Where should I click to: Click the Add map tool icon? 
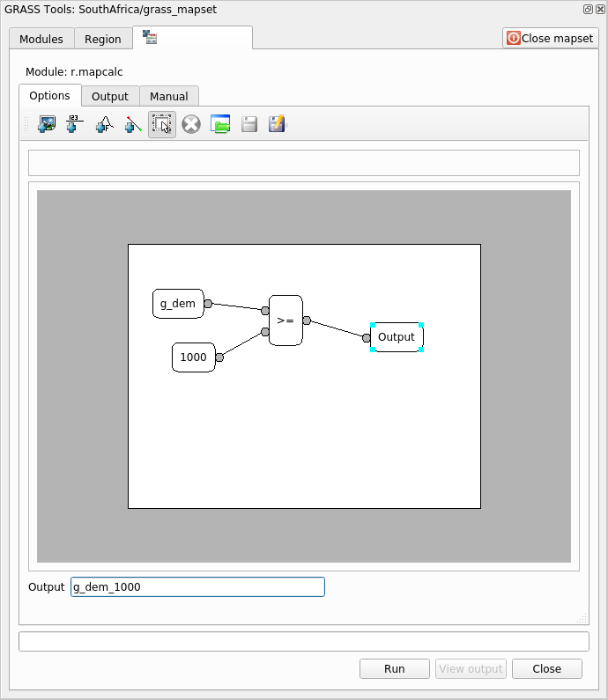pos(47,125)
